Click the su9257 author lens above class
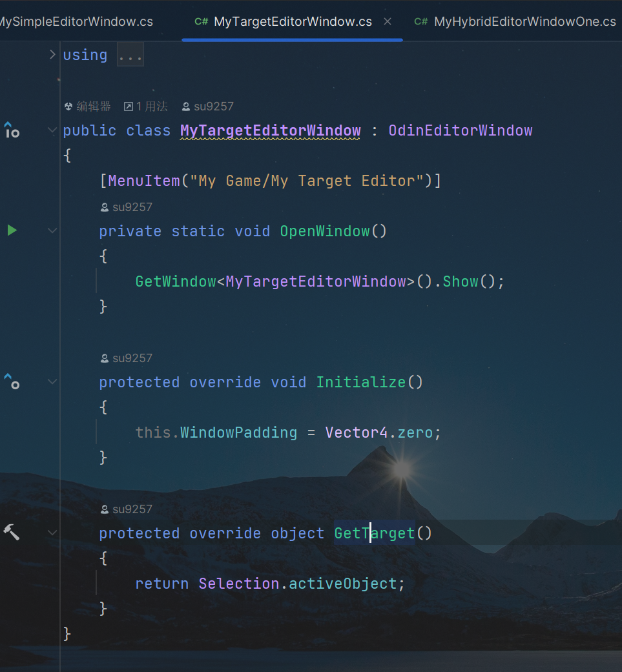 [208, 107]
